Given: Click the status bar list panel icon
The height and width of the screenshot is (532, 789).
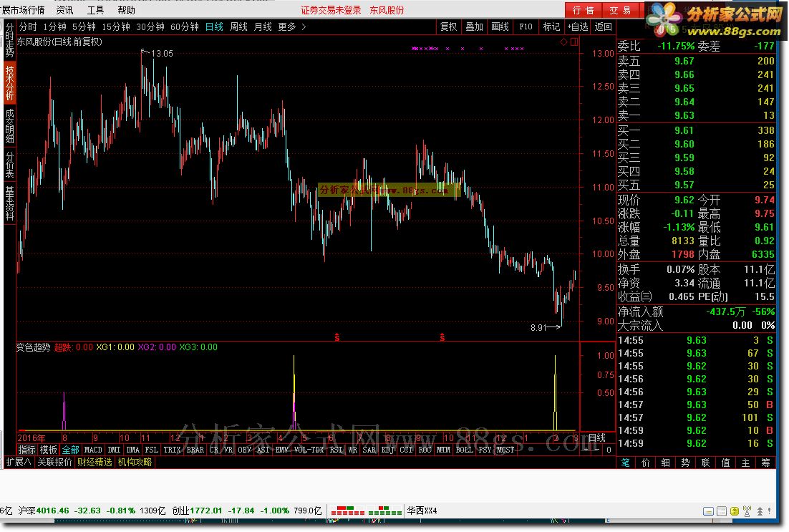Looking at the screenshot, I should 722,511.
